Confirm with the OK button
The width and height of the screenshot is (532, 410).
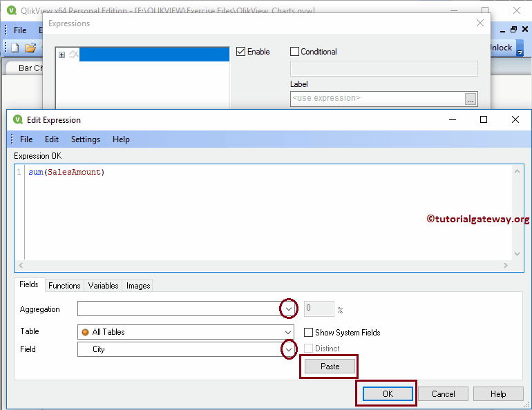(388, 393)
